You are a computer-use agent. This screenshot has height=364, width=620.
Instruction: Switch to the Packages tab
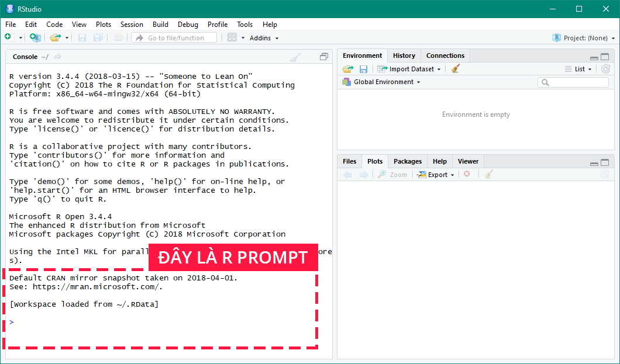pos(407,161)
